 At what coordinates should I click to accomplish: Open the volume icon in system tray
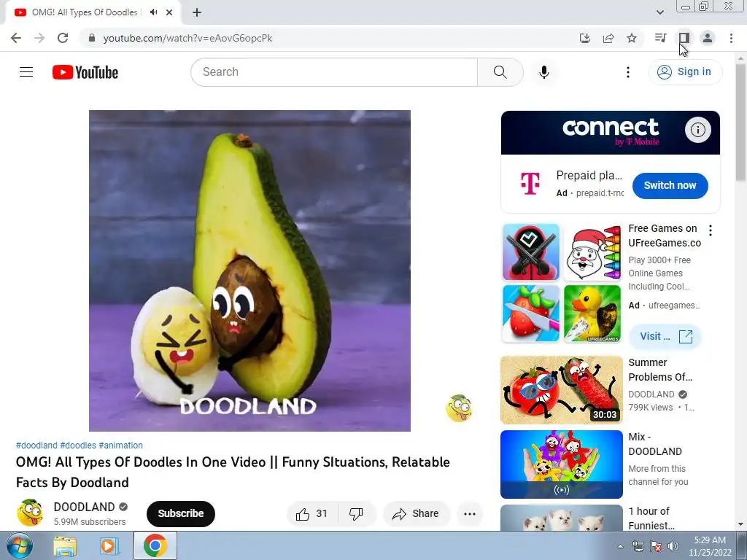click(673, 546)
